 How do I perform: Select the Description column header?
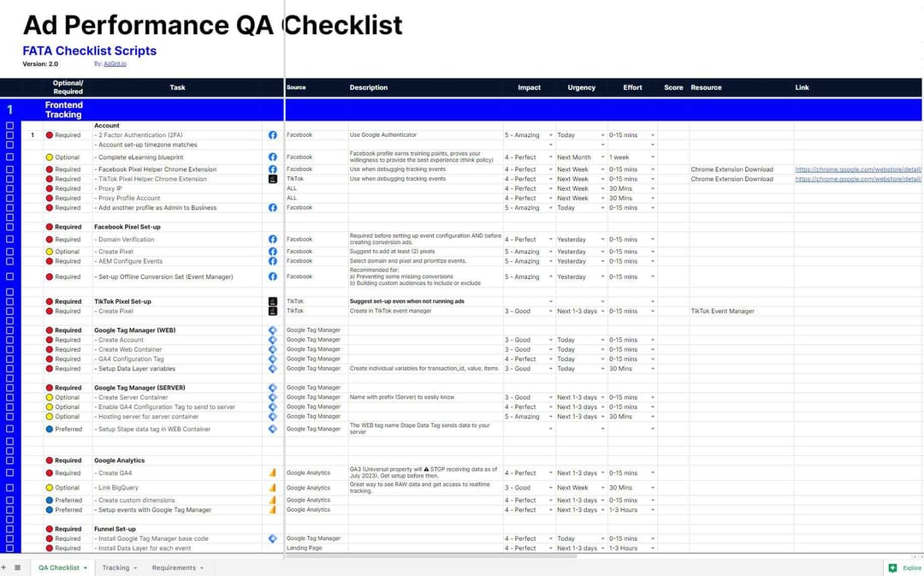(x=368, y=87)
